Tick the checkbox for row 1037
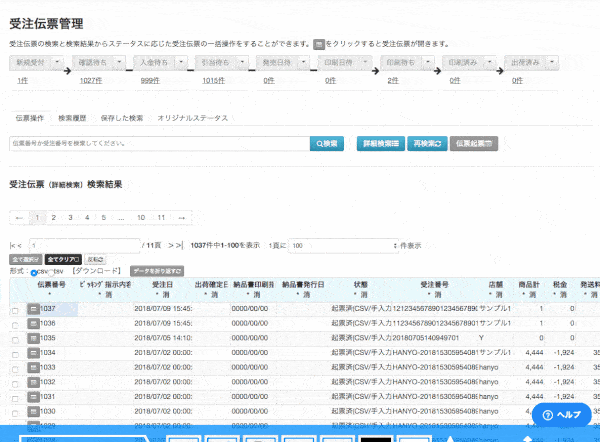This screenshot has height=442, width=600. tap(14, 311)
